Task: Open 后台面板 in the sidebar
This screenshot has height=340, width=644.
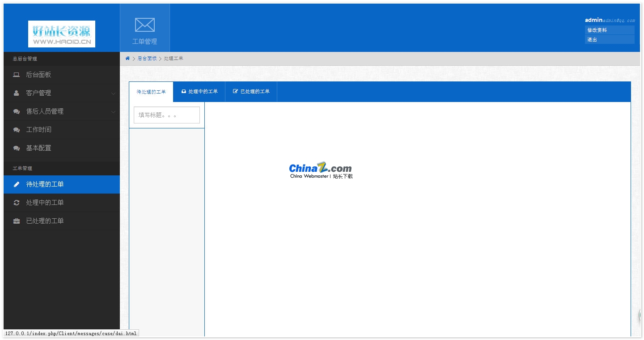Action: pos(62,75)
